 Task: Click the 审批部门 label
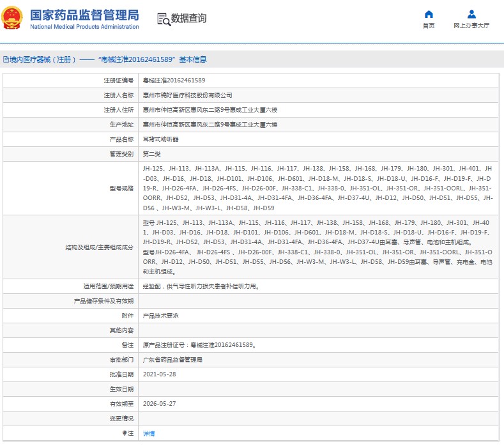coord(121,360)
